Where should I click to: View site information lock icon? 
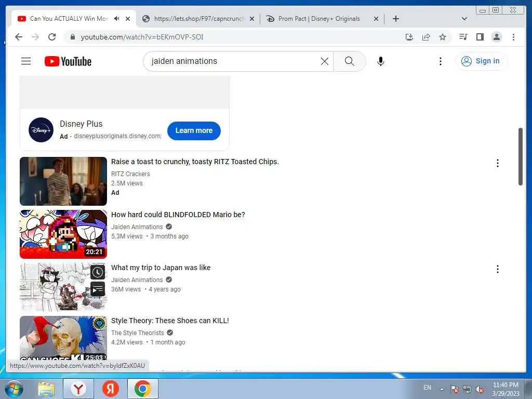73,37
